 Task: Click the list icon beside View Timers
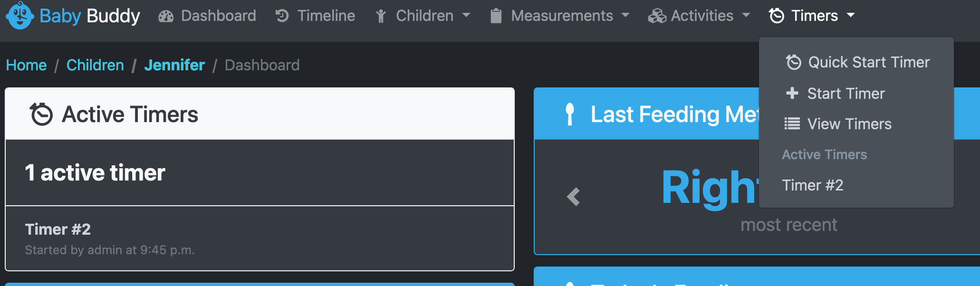click(x=792, y=124)
